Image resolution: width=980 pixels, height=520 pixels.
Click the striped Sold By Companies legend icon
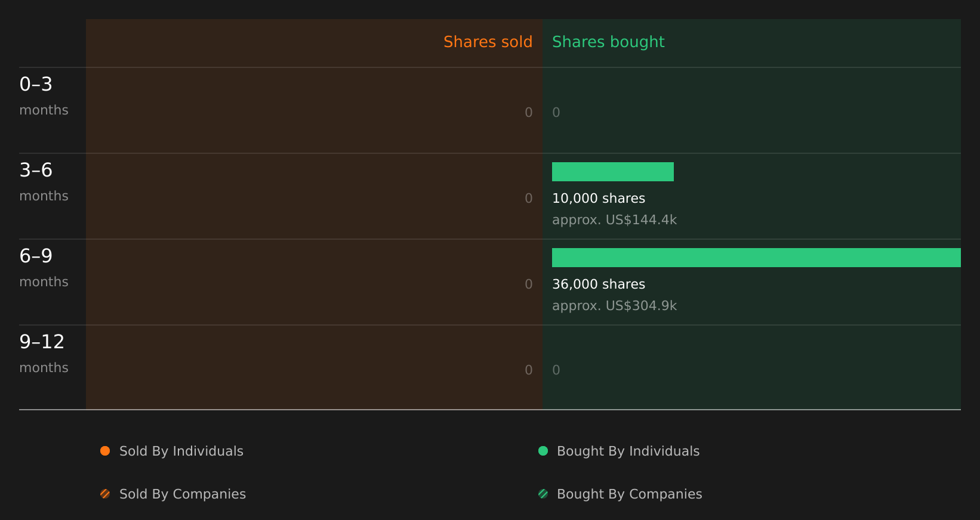point(105,494)
